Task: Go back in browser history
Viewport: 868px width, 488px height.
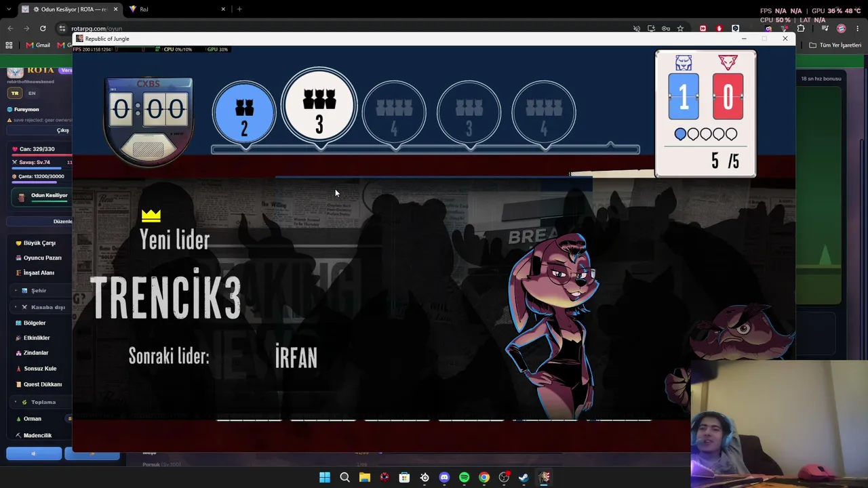Action: pyautogui.click(x=10, y=28)
